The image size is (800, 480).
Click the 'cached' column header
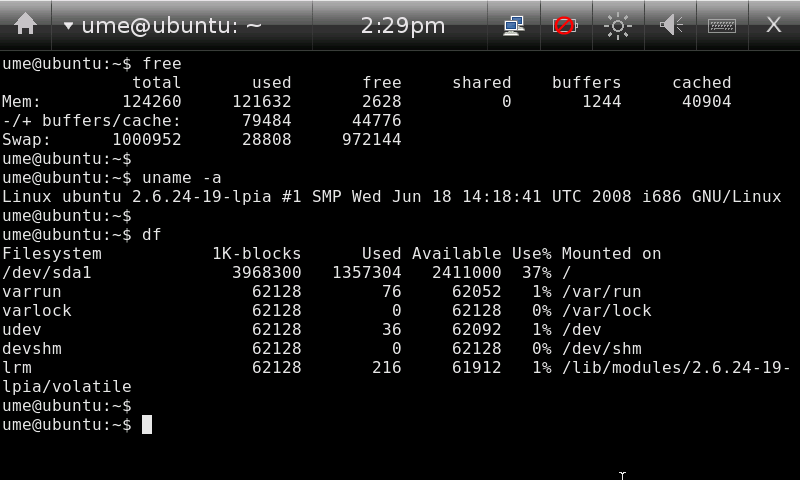702,83
